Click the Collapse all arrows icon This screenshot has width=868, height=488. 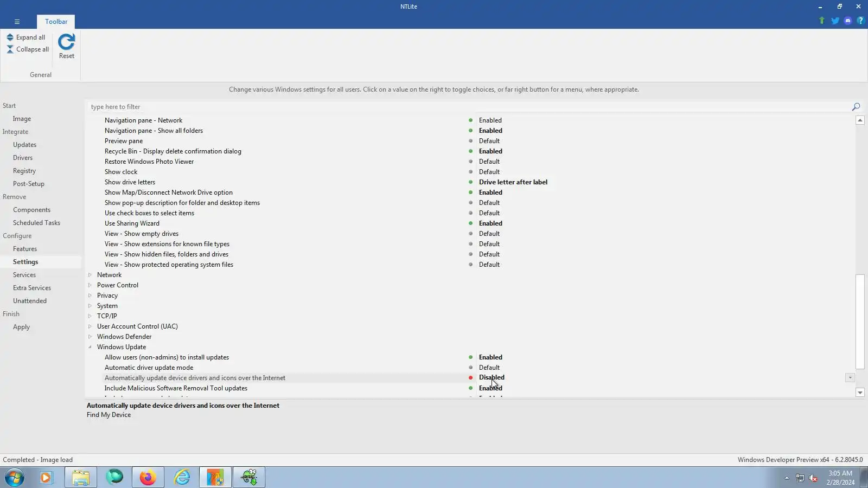[10, 49]
